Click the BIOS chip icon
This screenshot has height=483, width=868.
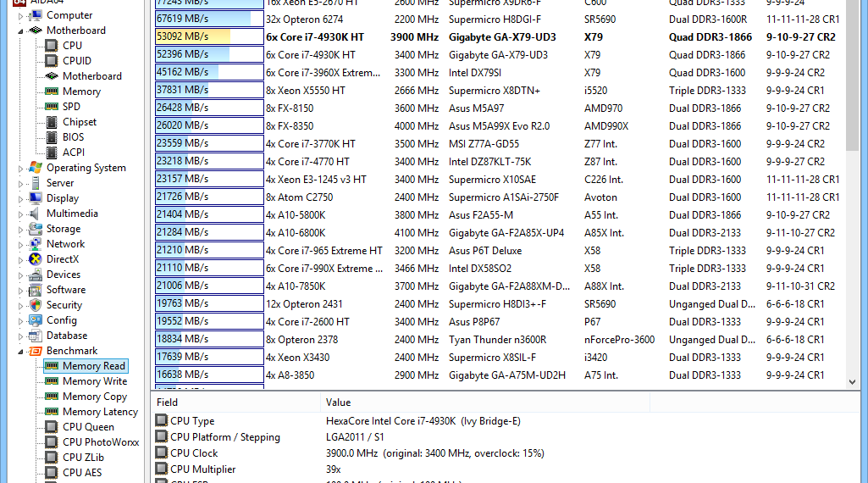tap(52, 137)
